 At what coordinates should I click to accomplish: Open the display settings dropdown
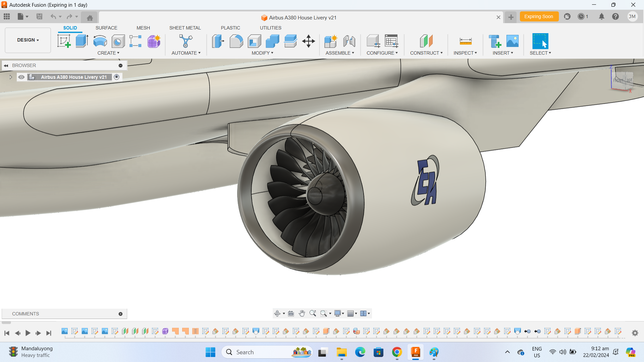tap(339, 313)
